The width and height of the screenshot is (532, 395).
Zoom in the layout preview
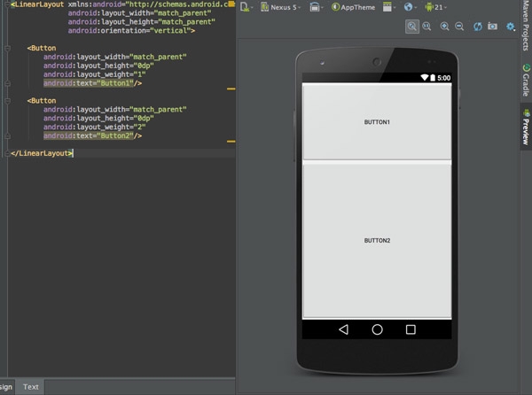[x=444, y=27]
